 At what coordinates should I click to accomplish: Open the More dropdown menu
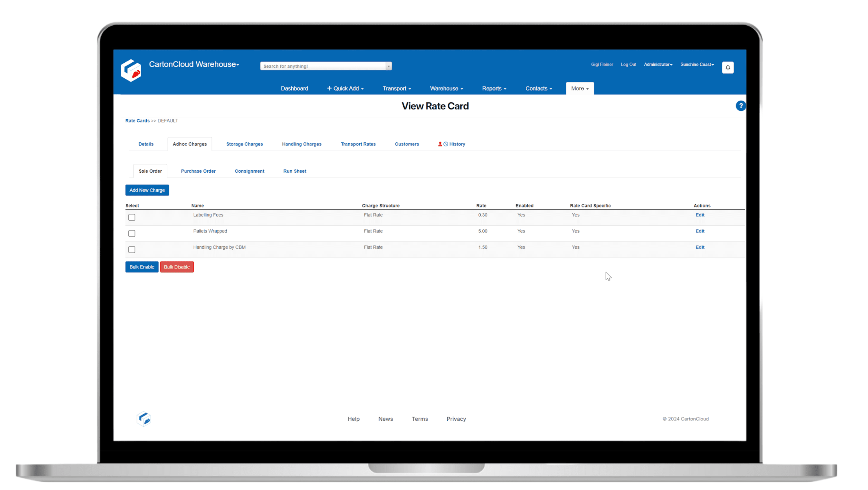point(579,88)
